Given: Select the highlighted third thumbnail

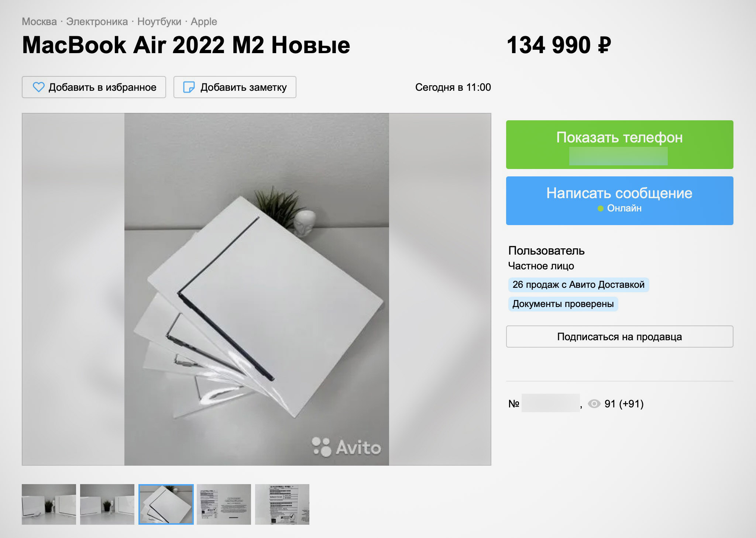Looking at the screenshot, I should (x=166, y=504).
